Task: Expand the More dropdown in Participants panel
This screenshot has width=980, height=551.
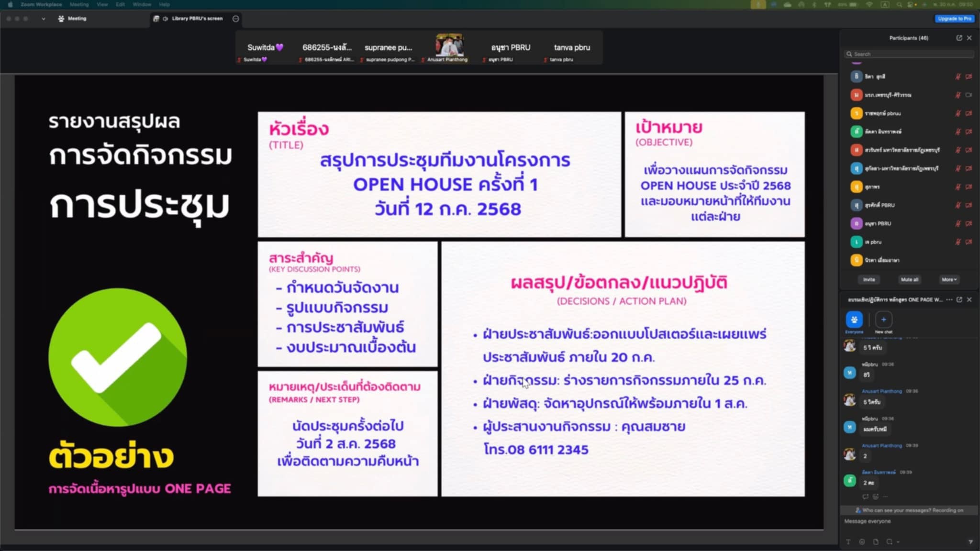Action: click(x=949, y=279)
